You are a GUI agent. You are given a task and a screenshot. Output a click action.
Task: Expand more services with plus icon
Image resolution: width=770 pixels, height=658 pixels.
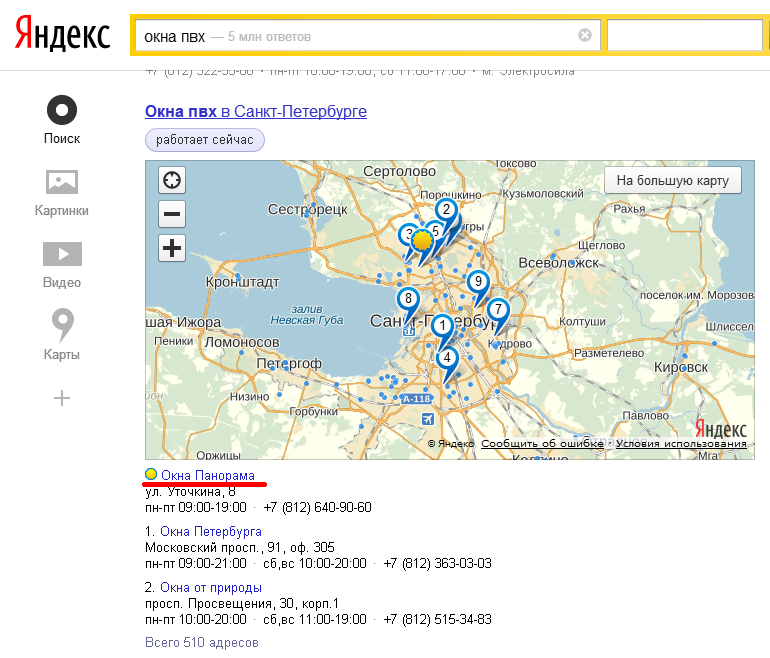(62, 398)
